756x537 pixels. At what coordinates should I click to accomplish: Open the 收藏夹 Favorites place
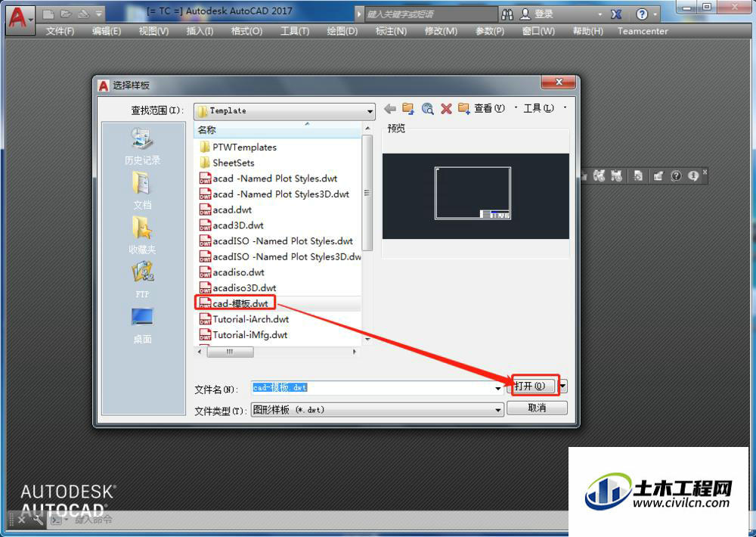pyautogui.click(x=142, y=235)
